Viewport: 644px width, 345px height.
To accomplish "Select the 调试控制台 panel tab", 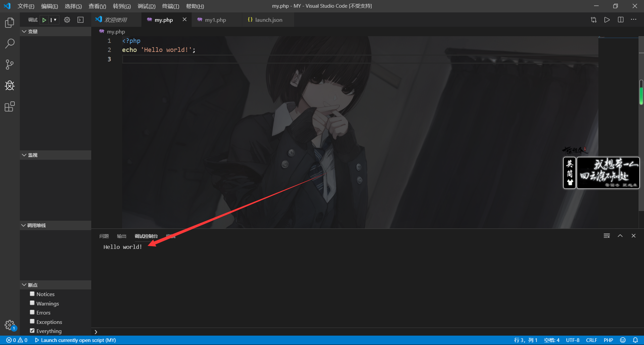I will 146,236.
